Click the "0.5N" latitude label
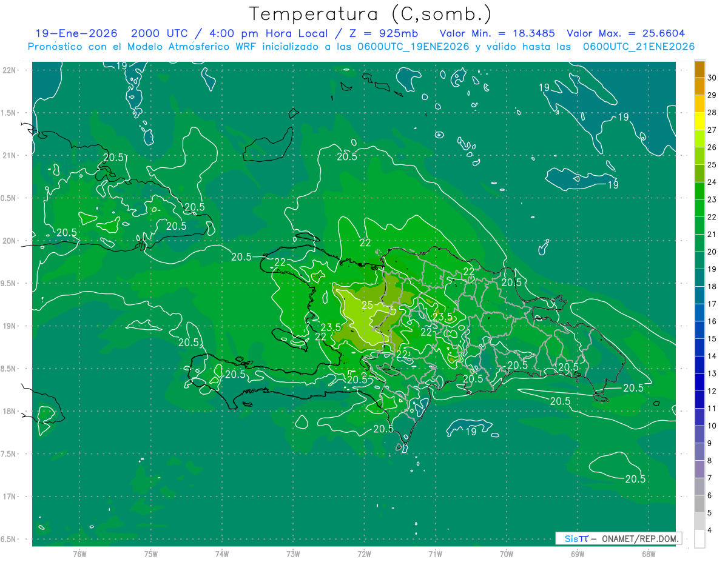This screenshot has width=728, height=562. (x=9, y=198)
